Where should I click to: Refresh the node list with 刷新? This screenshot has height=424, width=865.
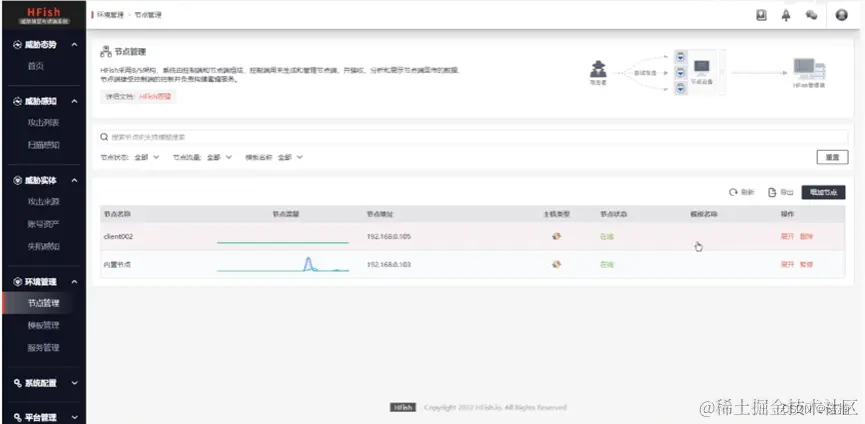(741, 192)
